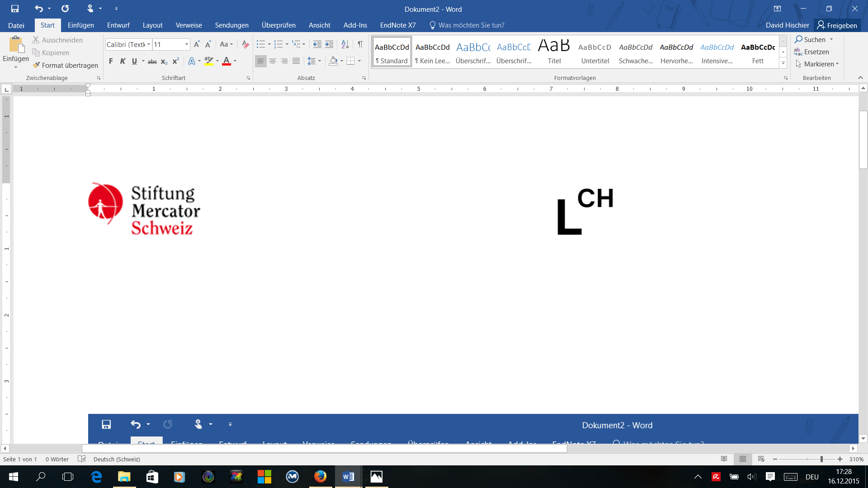Open the EndNote X7 tab
The width and height of the screenshot is (868, 488).
click(398, 25)
